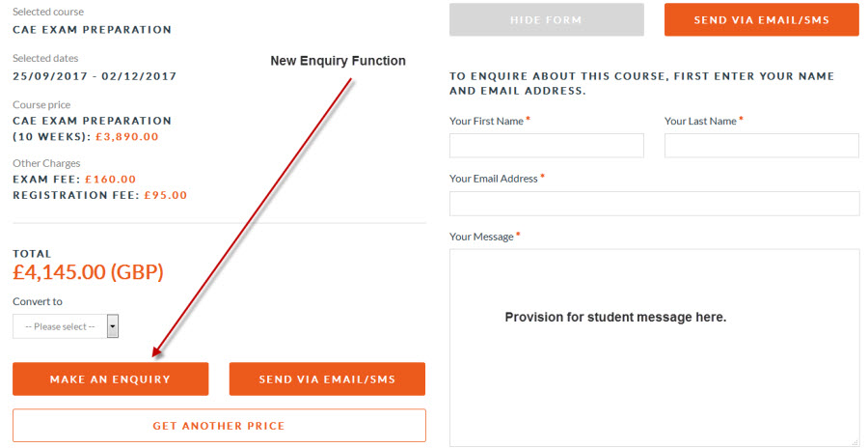Click the currency dropdown arrow
Screen dimensions: 868x448
(113, 326)
